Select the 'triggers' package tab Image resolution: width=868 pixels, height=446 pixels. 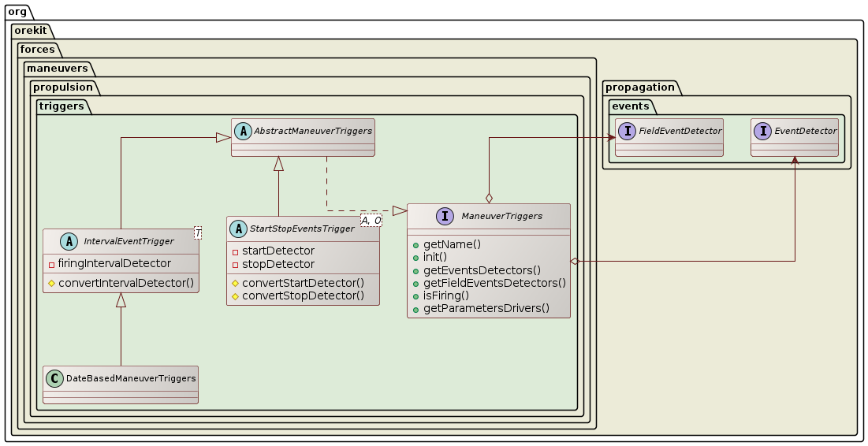(61, 106)
